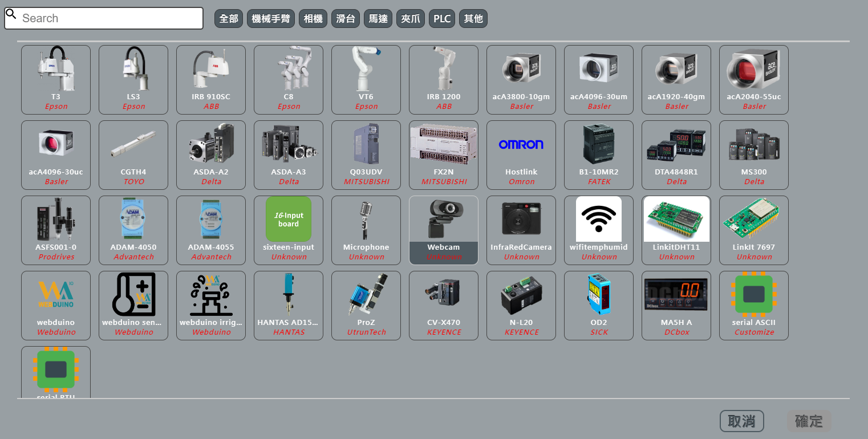Pick the serial ASCII custom device
Image resolution: width=868 pixels, height=439 pixels.
point(754,306)
